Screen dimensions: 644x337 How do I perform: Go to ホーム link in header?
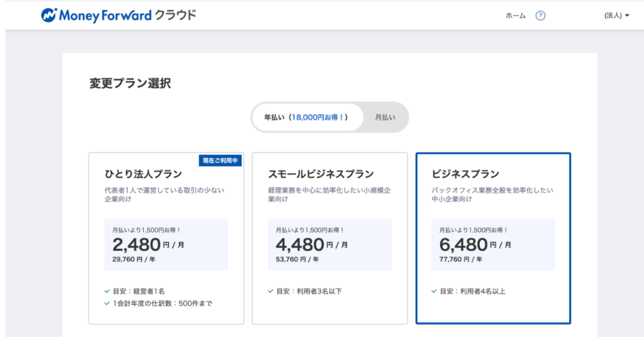coord(516,16)
